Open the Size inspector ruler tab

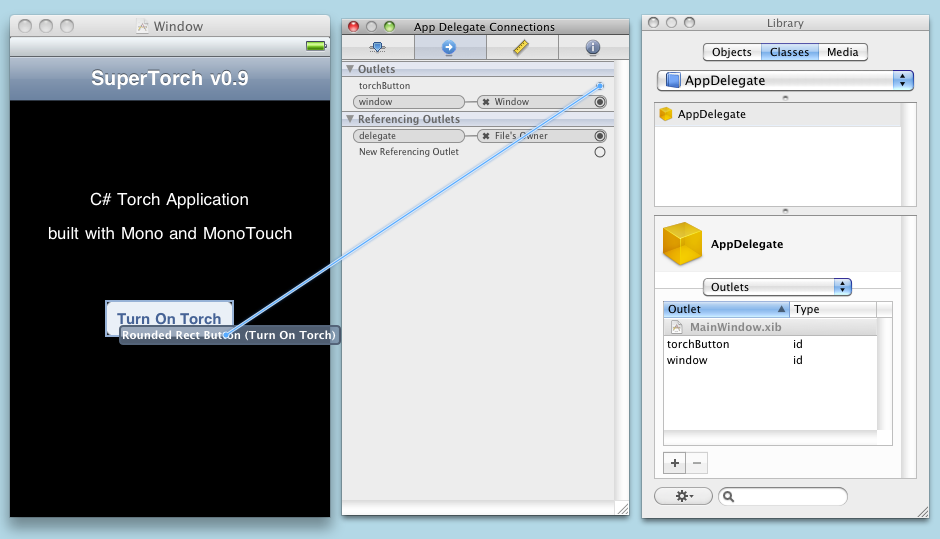click(x=522, y=47)
